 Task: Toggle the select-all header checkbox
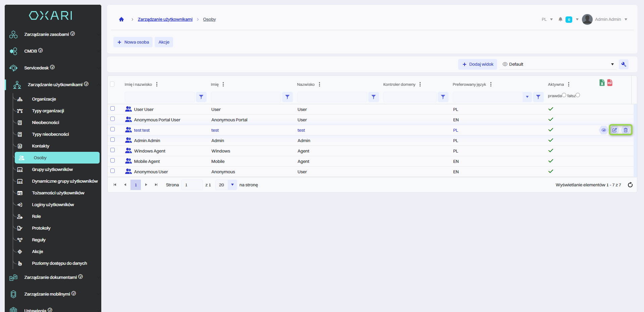click(x=112, y=84)
